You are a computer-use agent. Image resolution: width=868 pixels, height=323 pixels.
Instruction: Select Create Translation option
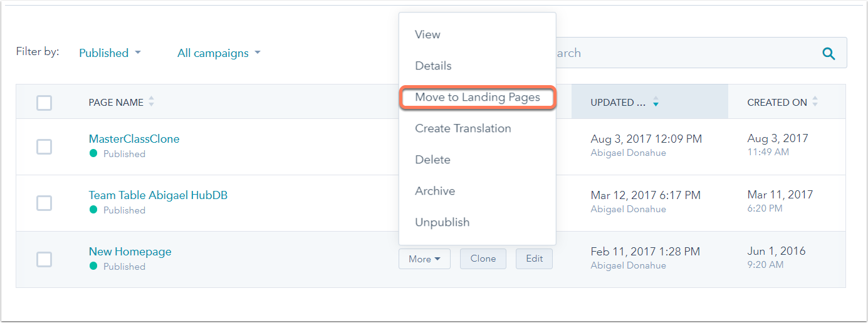click(463, 128)
